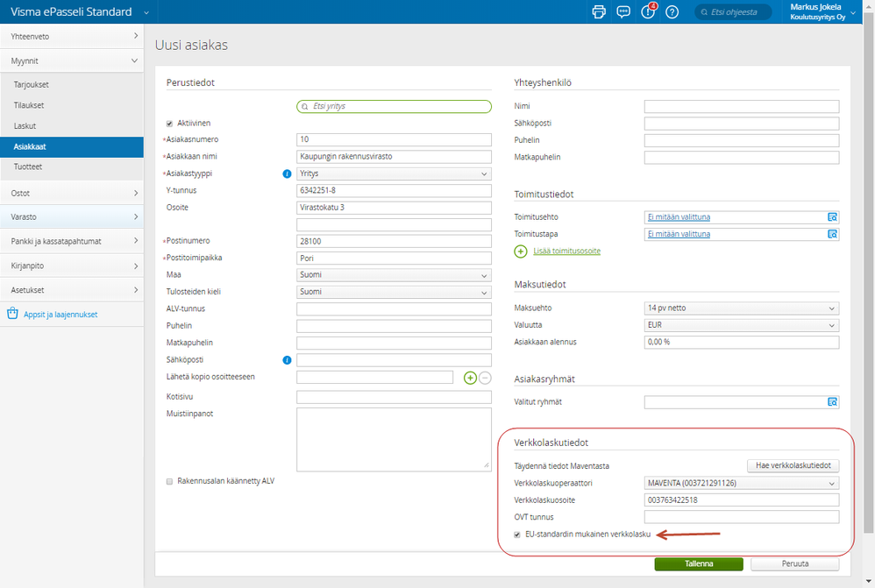Select Asiakkaat in sidebar
Image resolution: width=875 pixels, height=588 pixels.
[72, 146]
